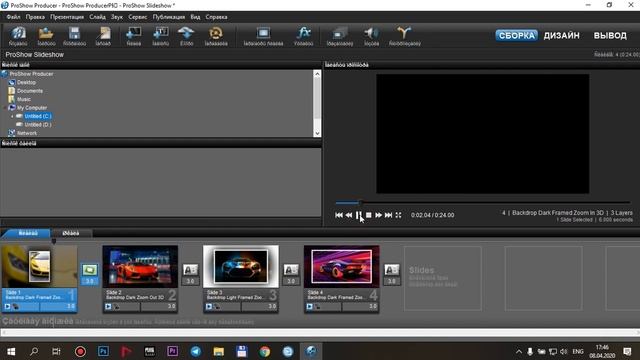Image resolution: width=640 pixels, height=360 pixels.
Task: Stop the slideshow preview
Action: 369,215
